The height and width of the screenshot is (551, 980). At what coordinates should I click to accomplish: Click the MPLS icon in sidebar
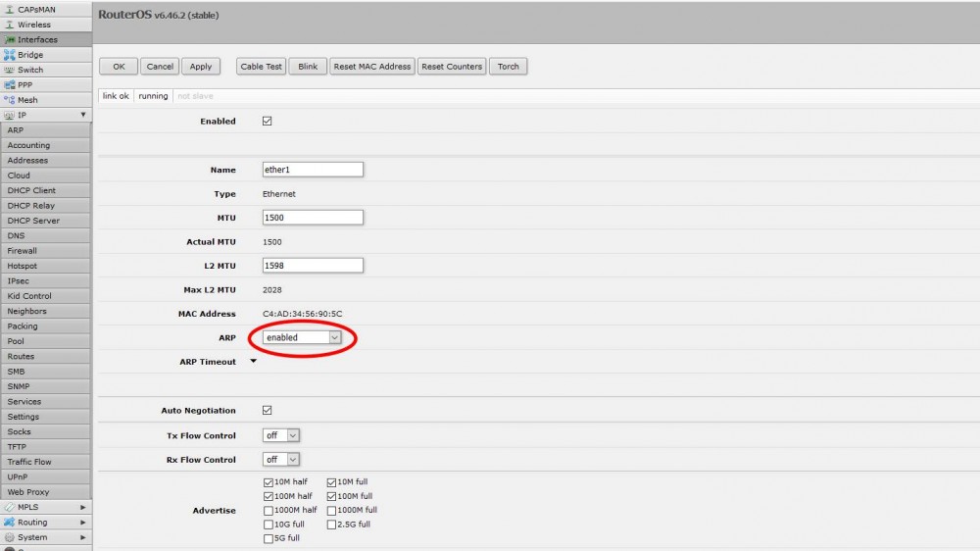pyautogui.click(x=10, y=507)
